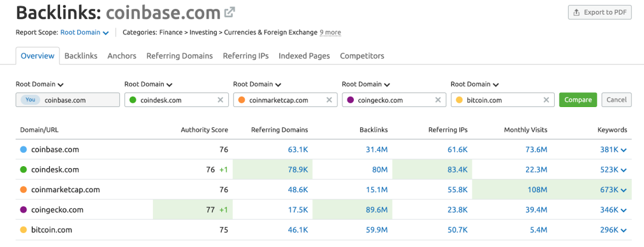Open the Report Scope Root Domain dropdown
The width and height of the screenshot is (644, 247).
click(x=85, y=32)
